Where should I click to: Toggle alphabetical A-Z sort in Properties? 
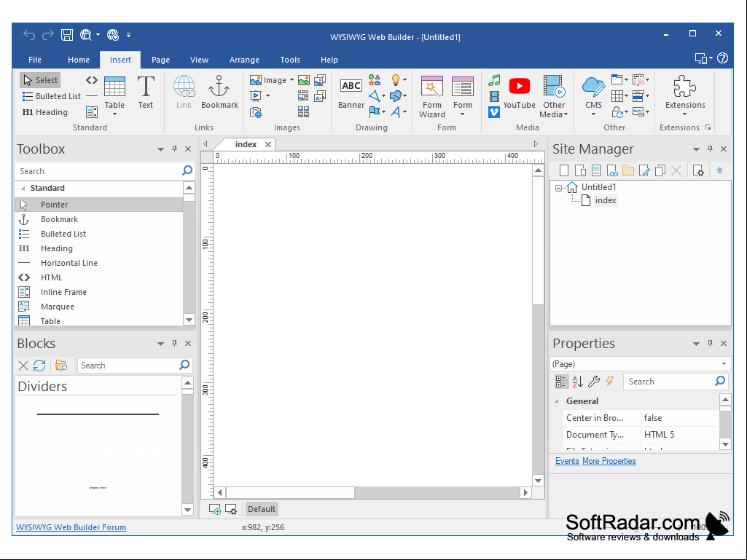coord(577,382)
